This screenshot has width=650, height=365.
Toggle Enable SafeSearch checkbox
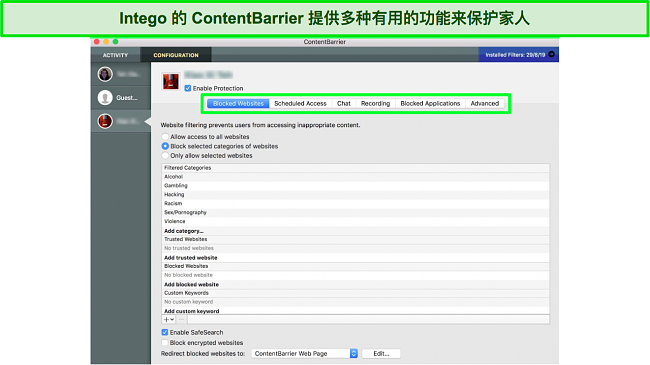[165, 332]
